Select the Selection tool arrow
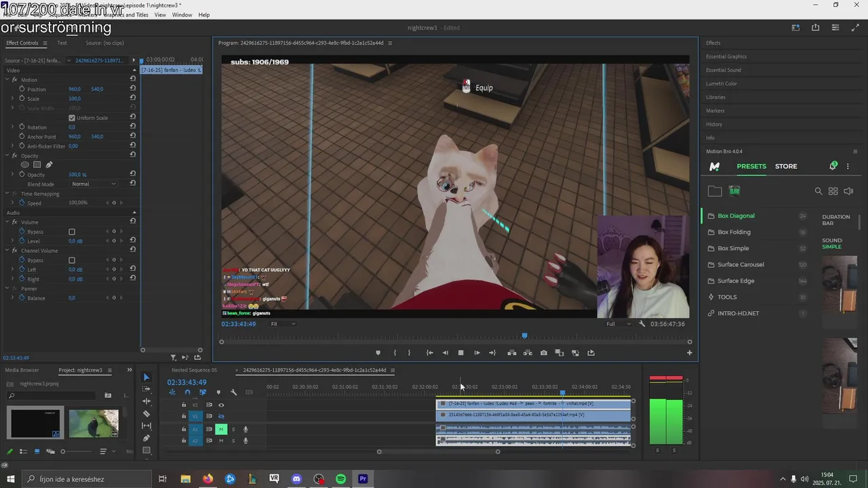Viewport: 868px width, 488px height. pos(146,378)
